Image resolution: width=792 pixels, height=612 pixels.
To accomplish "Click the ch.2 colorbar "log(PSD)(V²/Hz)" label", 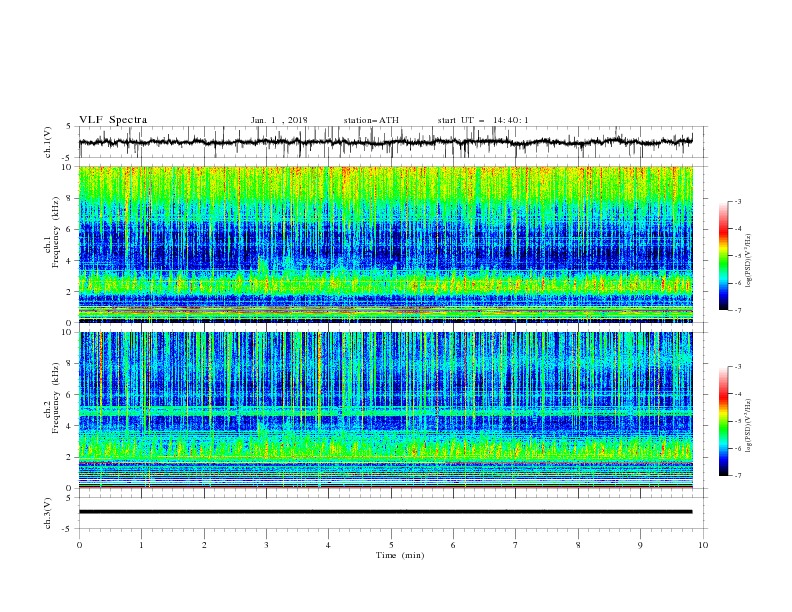I will coord(748,425).
